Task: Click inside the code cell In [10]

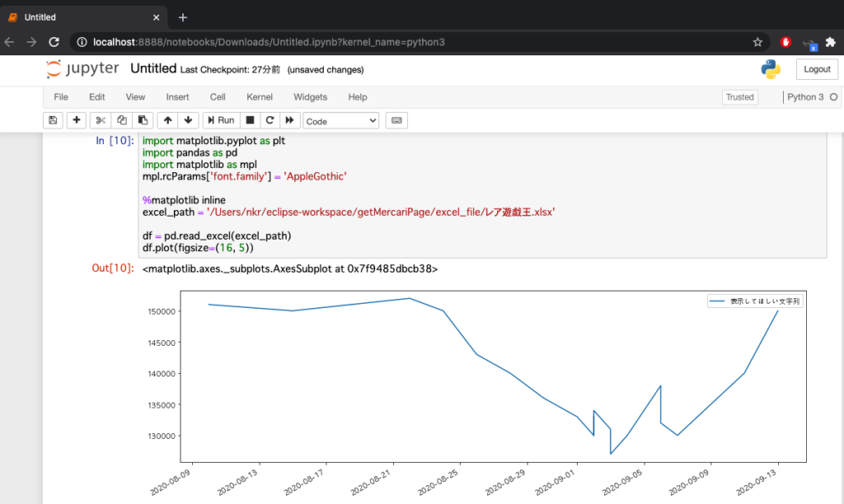Action: [482, 194]
